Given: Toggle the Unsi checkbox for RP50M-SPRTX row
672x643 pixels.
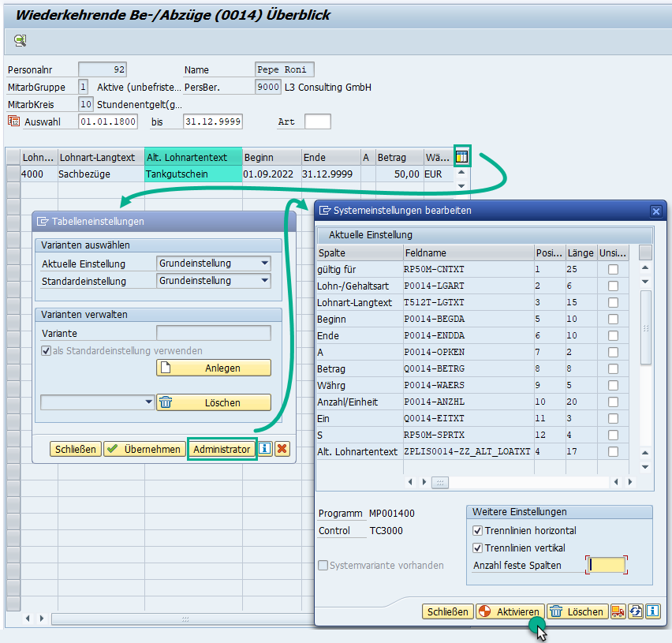Looking at the screenshot, I should [614, 435].
